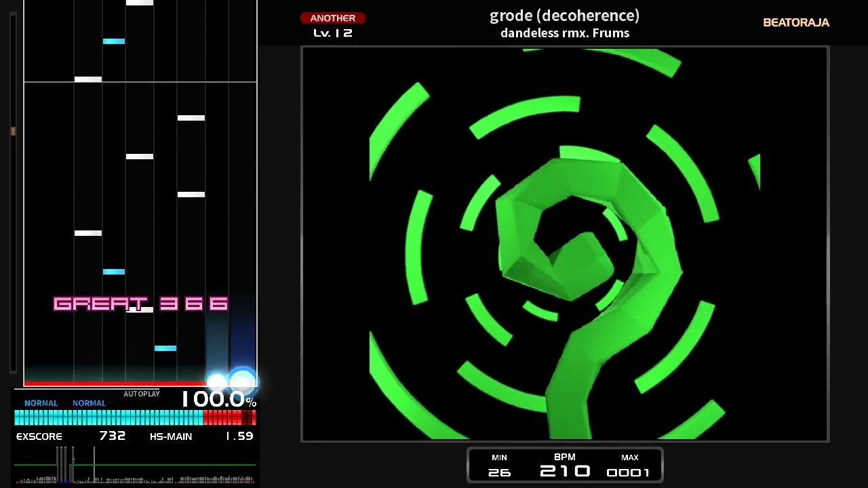
Task: Click the MIN BPM value 26
Action: [499, 472]
